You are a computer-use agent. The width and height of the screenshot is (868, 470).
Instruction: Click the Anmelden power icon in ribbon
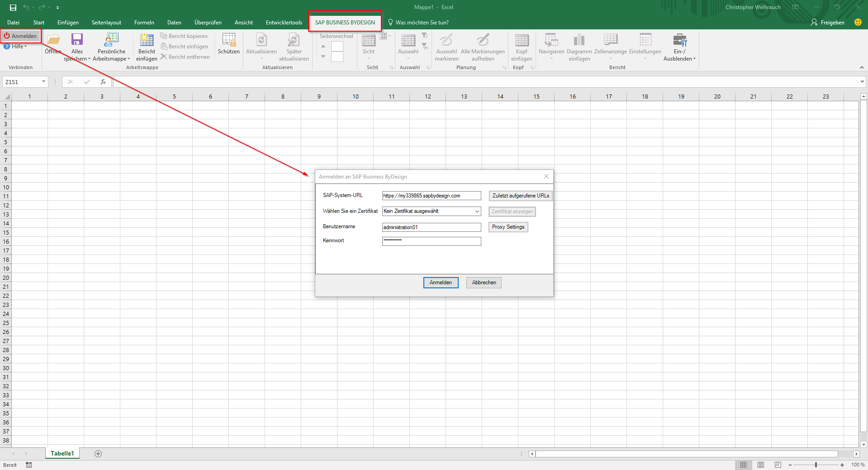(7, 36)
